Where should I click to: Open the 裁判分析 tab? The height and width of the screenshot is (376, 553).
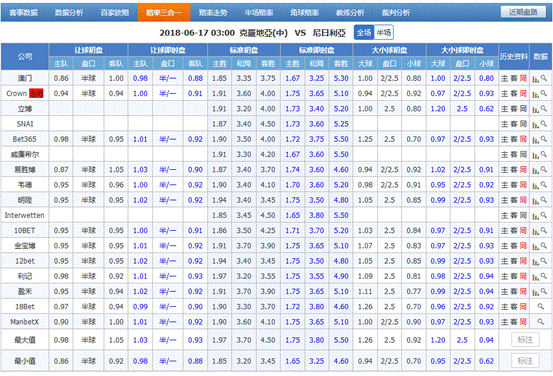pos(396,13)
